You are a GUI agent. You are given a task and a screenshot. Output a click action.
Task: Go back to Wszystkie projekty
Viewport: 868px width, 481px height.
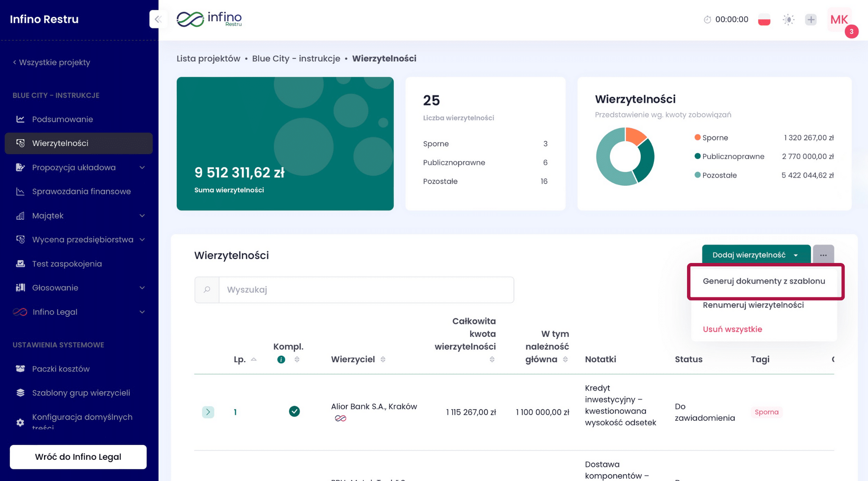tap(52, 62)
